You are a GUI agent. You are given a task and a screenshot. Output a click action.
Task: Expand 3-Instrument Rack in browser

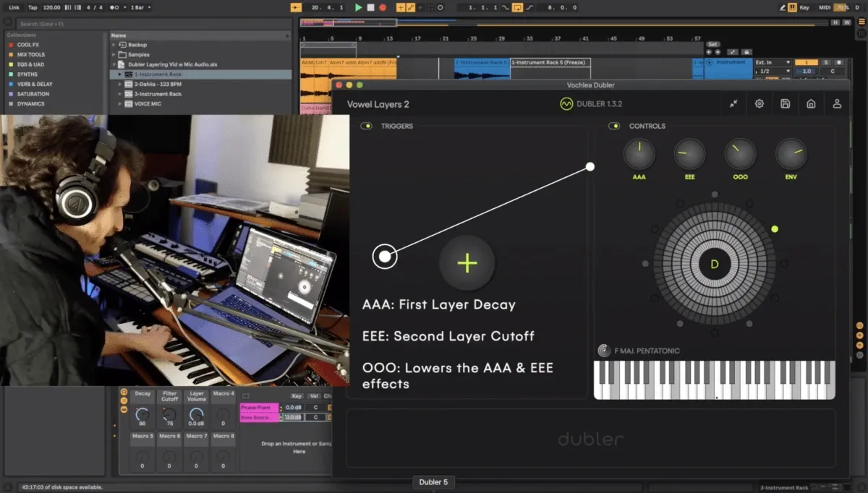[121, 94]
